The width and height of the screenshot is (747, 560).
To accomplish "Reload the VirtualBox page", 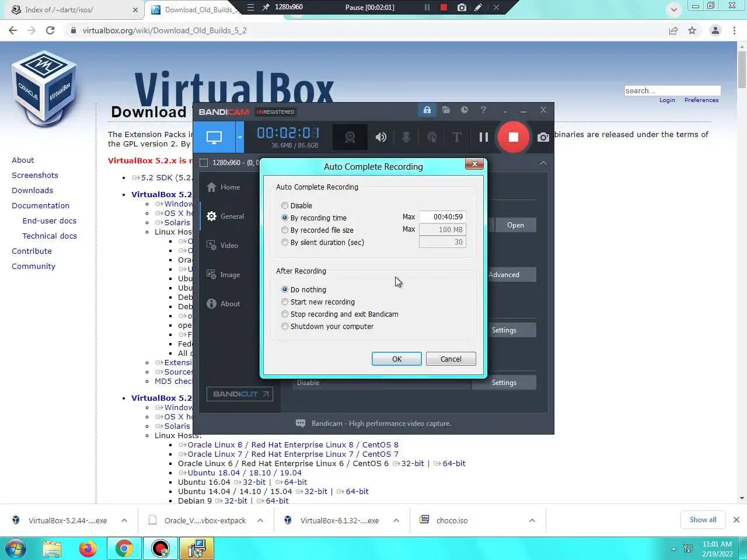I will click(x=50, y=30).
